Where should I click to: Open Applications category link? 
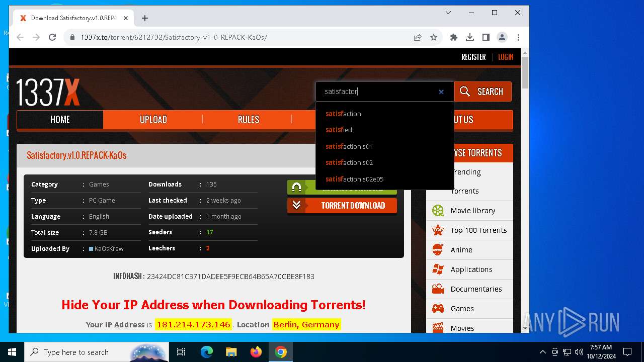(471, 269)
